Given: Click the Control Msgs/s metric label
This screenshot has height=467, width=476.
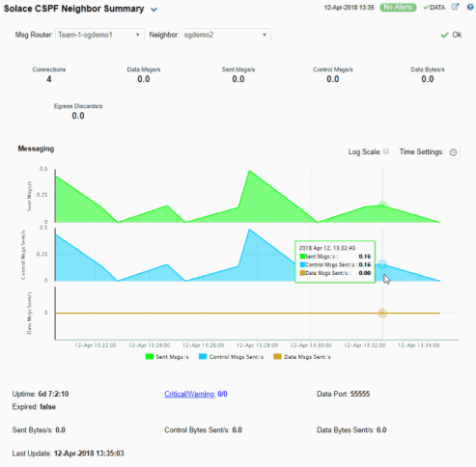Looking at the screenshot, I should click(x=333, y=69).
